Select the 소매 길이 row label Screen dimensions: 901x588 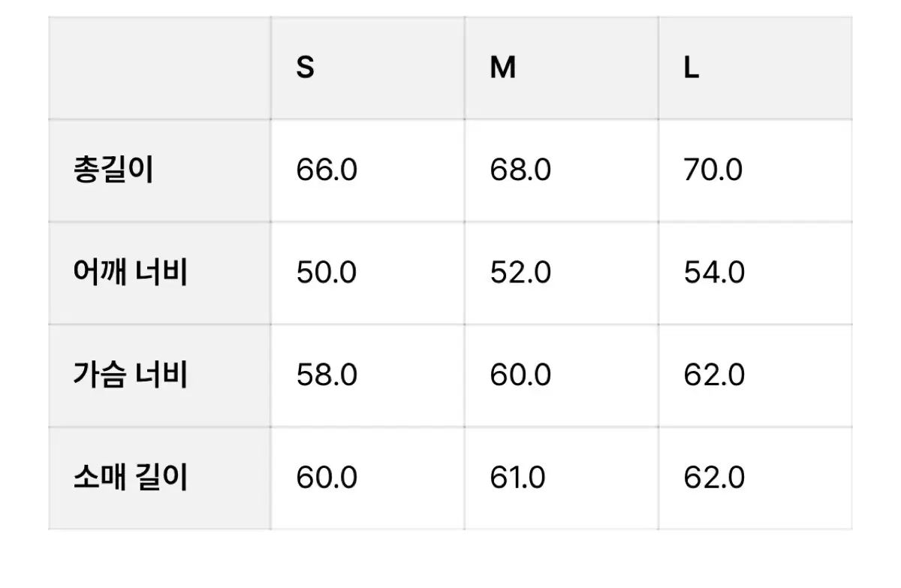point(130,478)
